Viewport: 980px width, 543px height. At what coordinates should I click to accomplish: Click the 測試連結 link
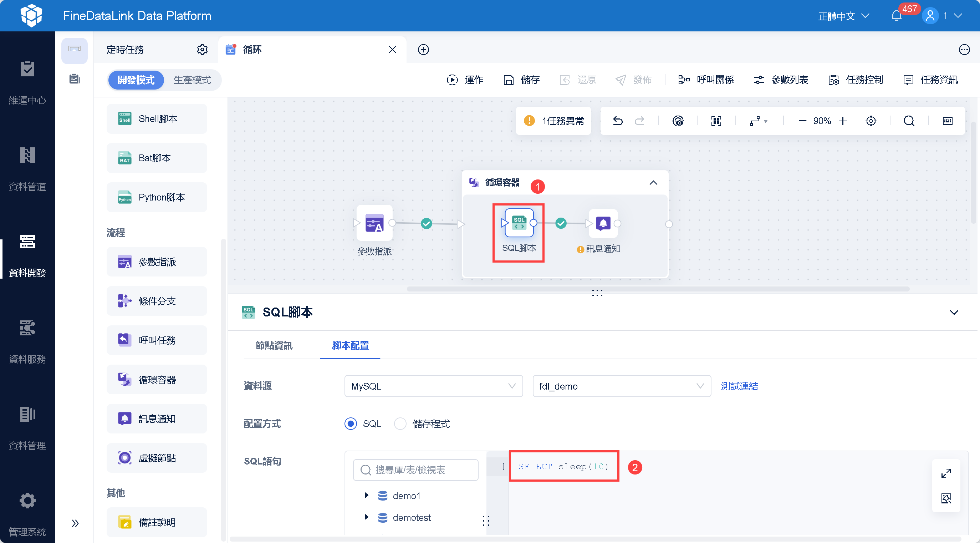click(x=739, y=386)
